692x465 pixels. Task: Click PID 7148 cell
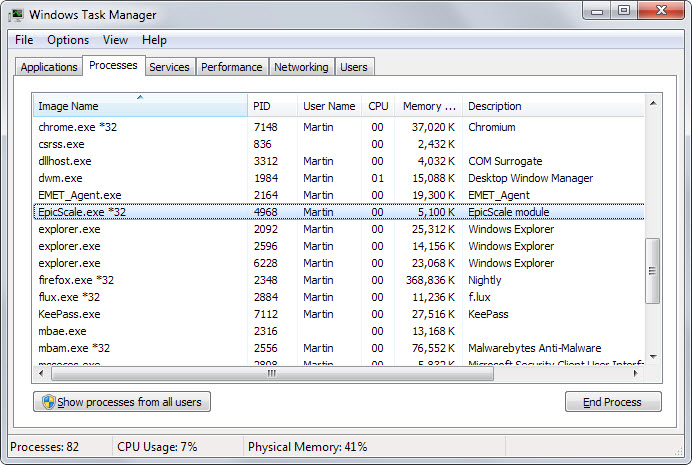266,127
